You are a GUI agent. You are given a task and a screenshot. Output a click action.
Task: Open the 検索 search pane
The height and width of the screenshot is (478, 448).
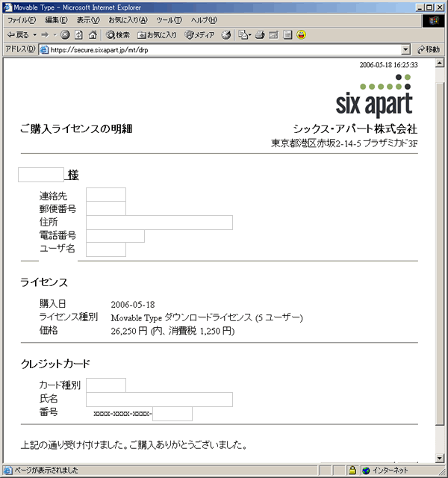(118, 35)
